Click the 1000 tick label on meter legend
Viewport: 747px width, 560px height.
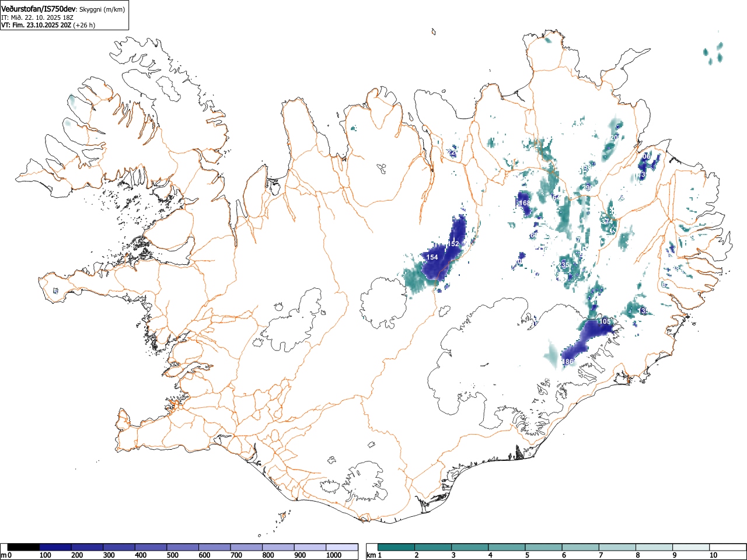click(x=334, y=555)
